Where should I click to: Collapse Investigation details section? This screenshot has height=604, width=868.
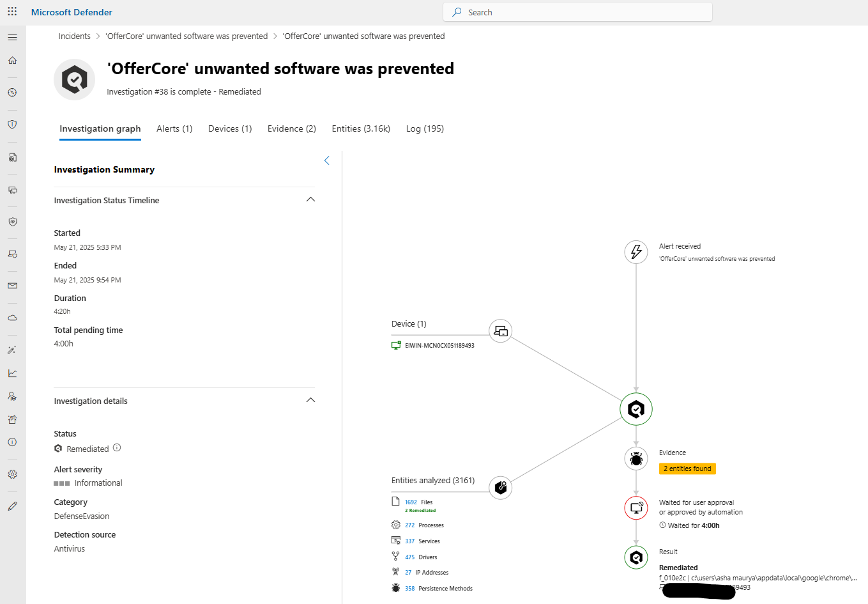[x=310, y=400]
